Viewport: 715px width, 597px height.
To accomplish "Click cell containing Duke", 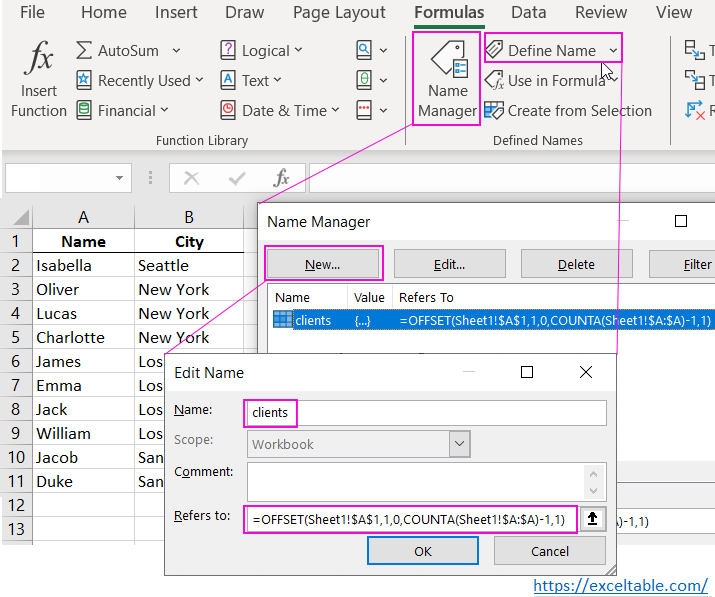I will click(83, 482).
